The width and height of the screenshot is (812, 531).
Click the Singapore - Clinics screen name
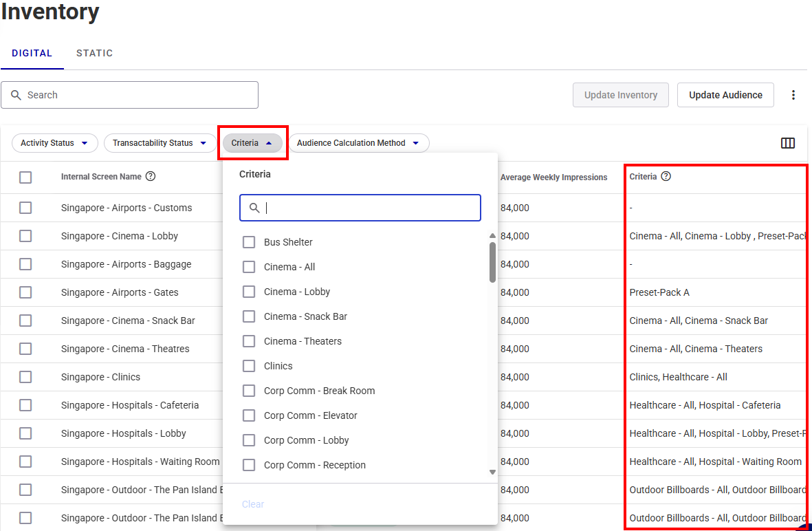(100, 377)
